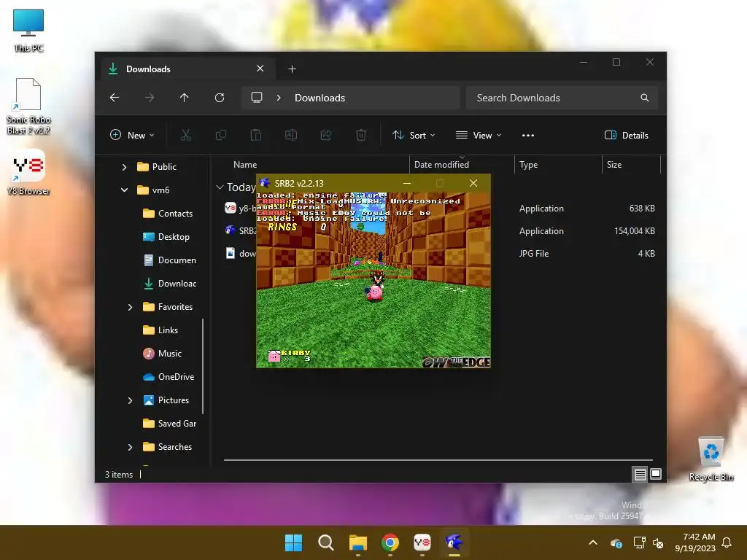Viewport: 747px width, 560px height.
Task: Go back in File Explorer
Action: pos(115,98)
